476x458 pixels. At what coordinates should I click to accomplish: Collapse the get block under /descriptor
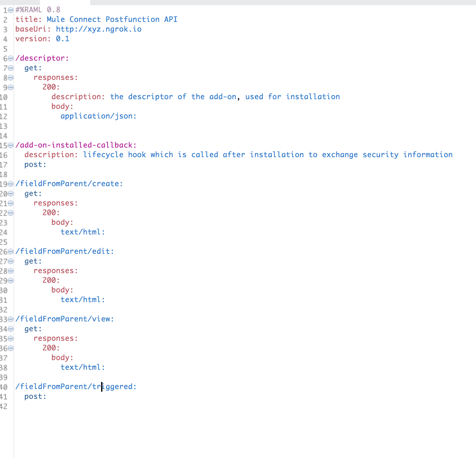pyautogui.click(x=10, y=68)
